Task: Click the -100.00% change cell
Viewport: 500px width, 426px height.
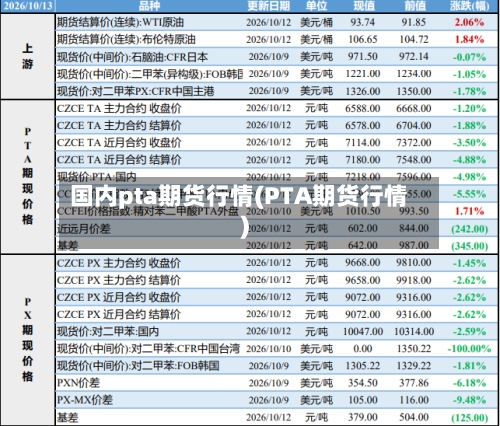Action: point(469,349)
